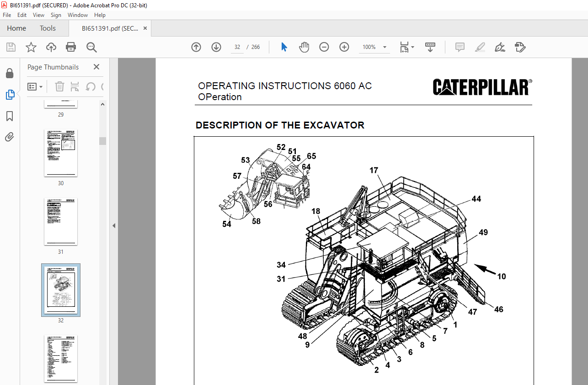Viewport: 588px width, 385px height.
Task: Click the zoom in plus icon
Action: (x=344, y=47)
